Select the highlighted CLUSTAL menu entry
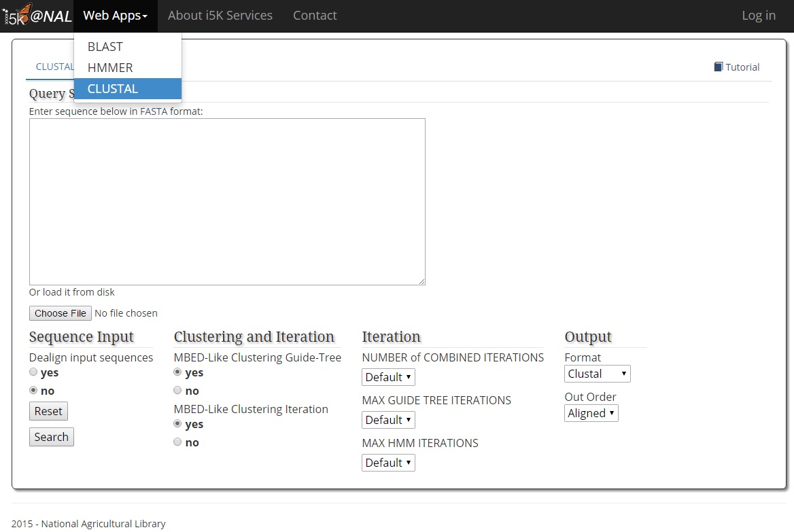This screenshot has height=532, width=794. [113, 89]
